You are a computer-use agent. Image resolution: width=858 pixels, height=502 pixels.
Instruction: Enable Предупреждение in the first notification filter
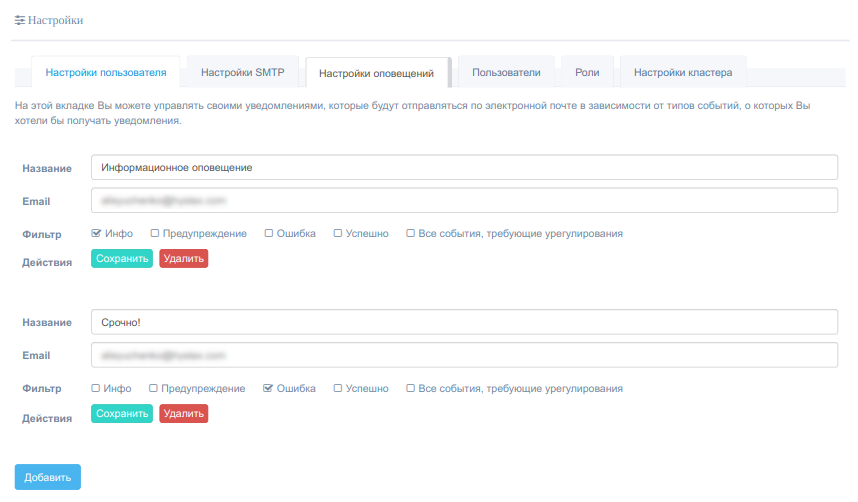pyautogui.click(x=155, y=233)
